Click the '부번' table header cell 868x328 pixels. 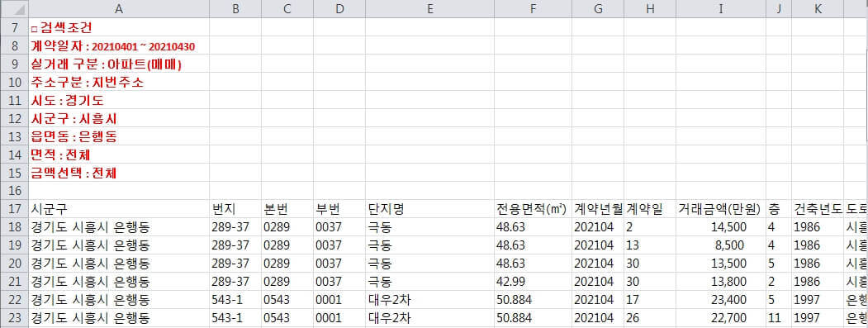339,209
